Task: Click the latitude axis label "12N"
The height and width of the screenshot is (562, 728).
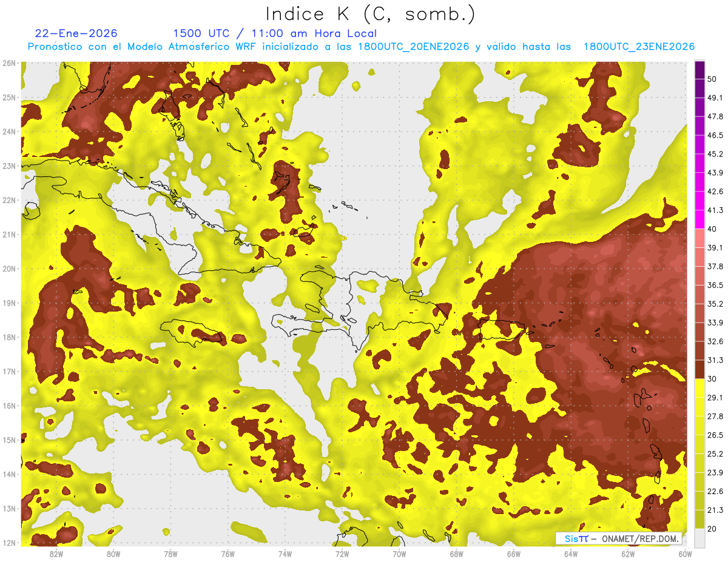Action: point(9,543)
